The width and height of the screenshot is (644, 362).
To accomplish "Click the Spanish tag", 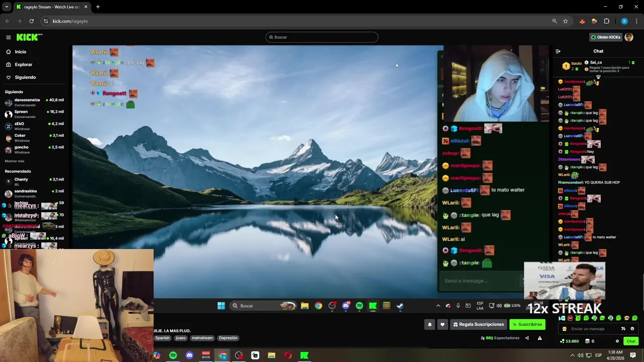I will 163,338.
